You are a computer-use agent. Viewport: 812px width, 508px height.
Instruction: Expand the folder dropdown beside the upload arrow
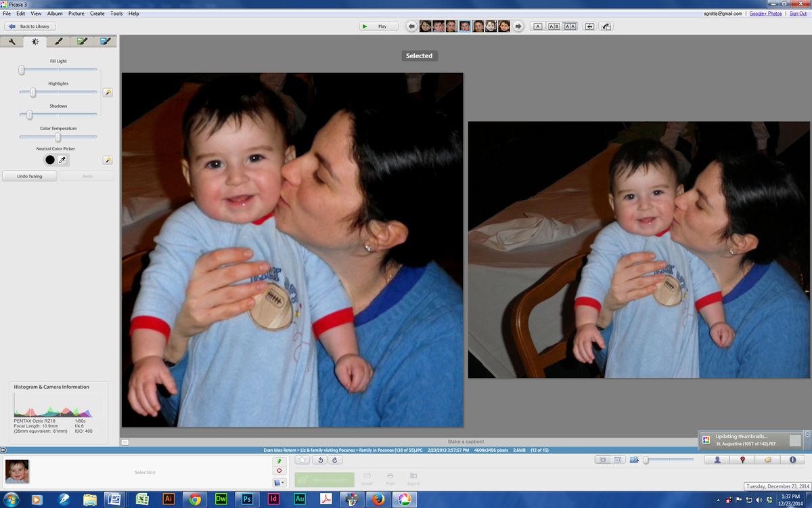point(283,482)
